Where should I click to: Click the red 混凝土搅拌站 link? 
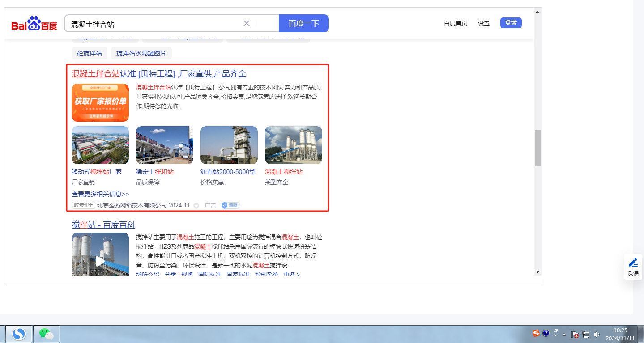284,172
